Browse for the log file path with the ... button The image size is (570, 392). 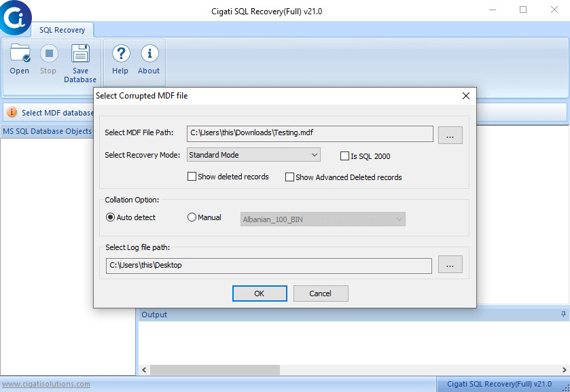tap(450, 264)
